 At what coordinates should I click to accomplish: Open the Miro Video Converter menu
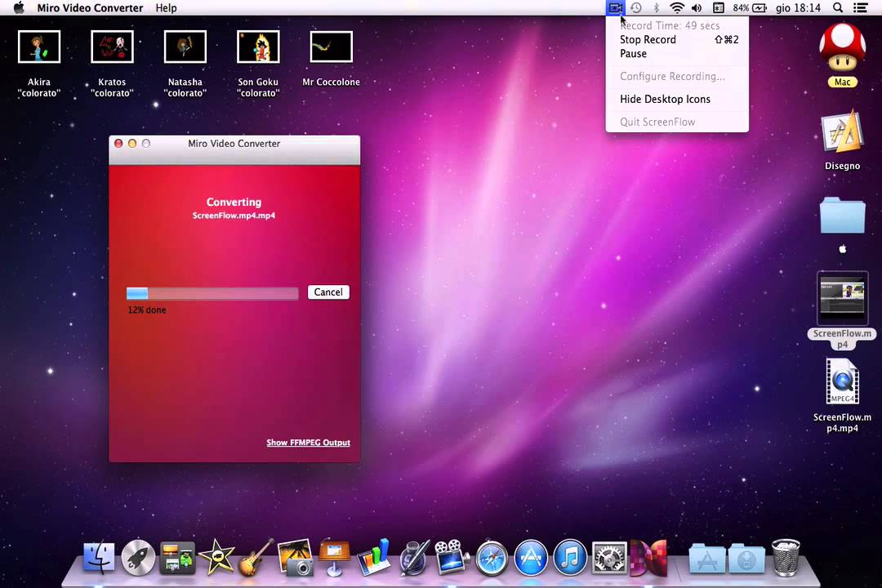click(90, 8)
